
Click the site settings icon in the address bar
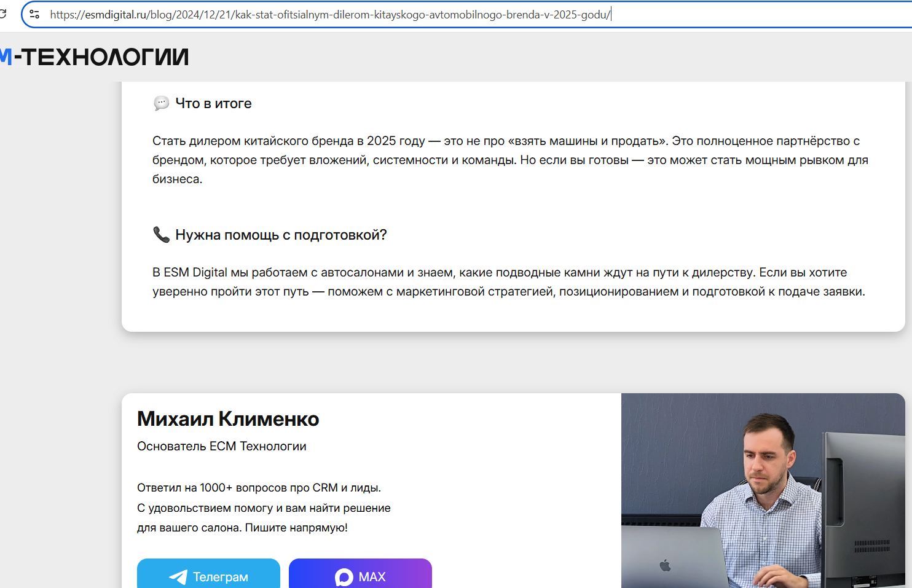point(34,14)
